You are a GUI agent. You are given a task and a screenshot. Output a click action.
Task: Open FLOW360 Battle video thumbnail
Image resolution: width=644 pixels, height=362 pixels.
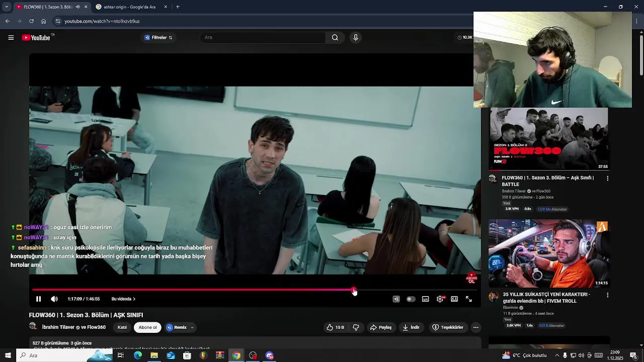(x=549, y=139)
